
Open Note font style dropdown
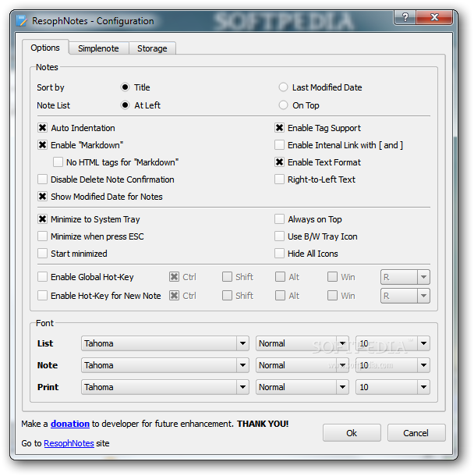(x=302, y=365)
